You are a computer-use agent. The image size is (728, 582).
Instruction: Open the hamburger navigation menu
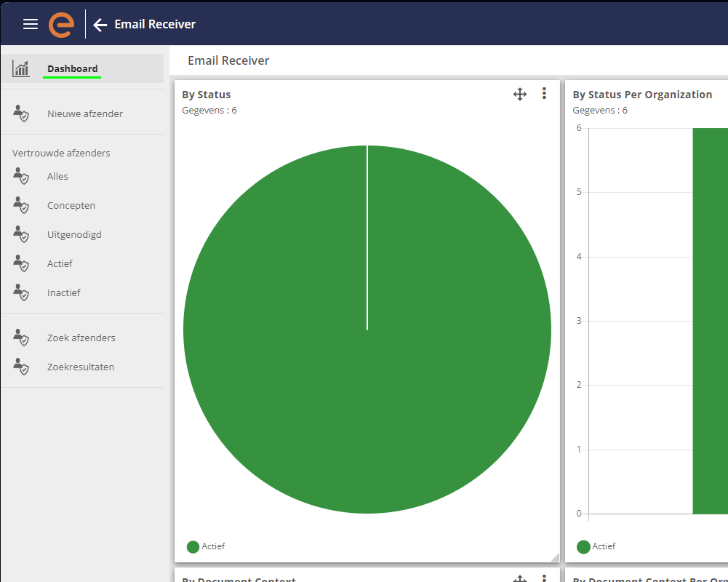point(31,24)
